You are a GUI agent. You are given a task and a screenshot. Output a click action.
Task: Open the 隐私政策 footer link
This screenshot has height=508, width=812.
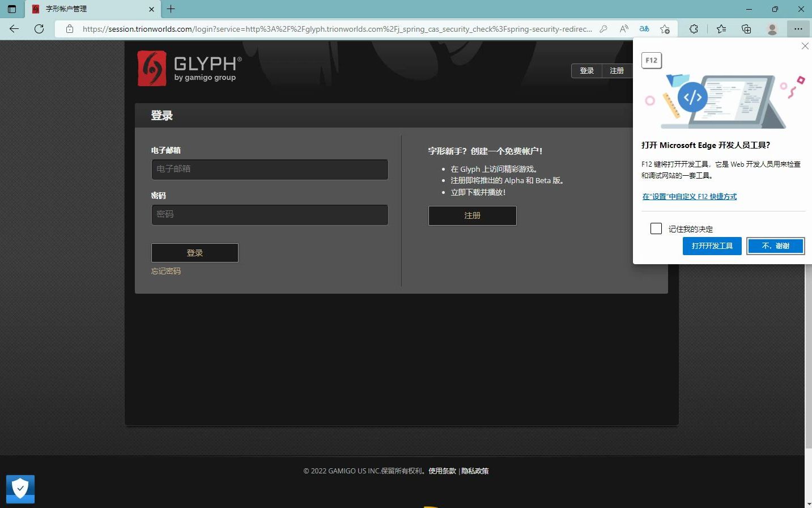tap(475, 471)
